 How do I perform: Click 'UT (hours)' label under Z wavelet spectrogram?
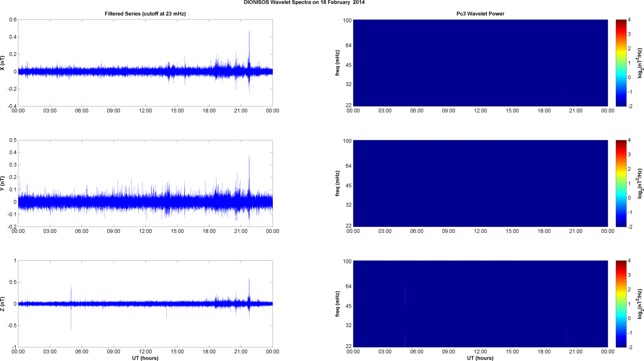pyautogui.click(x=480, y=358)
